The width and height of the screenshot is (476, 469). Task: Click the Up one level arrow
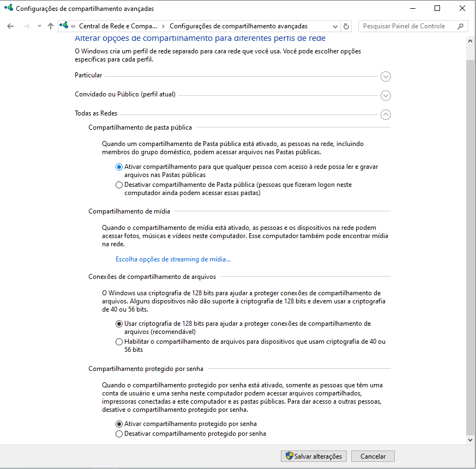click(x=51, y=26)
